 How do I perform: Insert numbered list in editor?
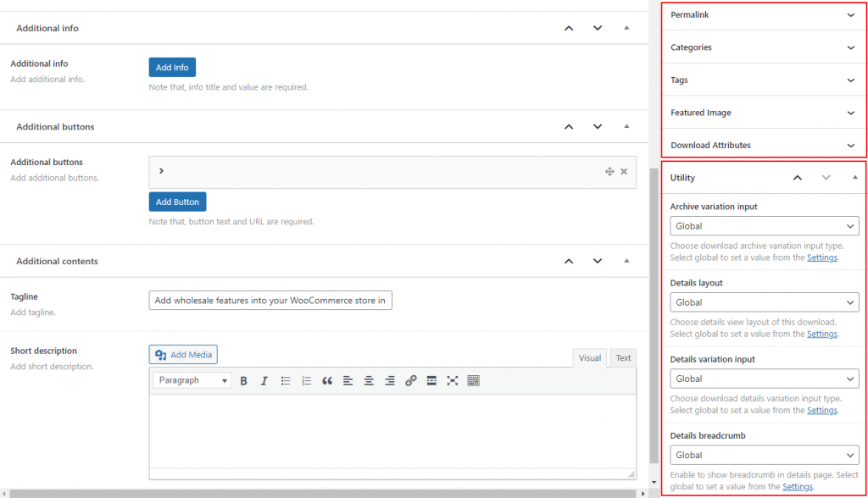pyautogui.click(x=306, y=380)
